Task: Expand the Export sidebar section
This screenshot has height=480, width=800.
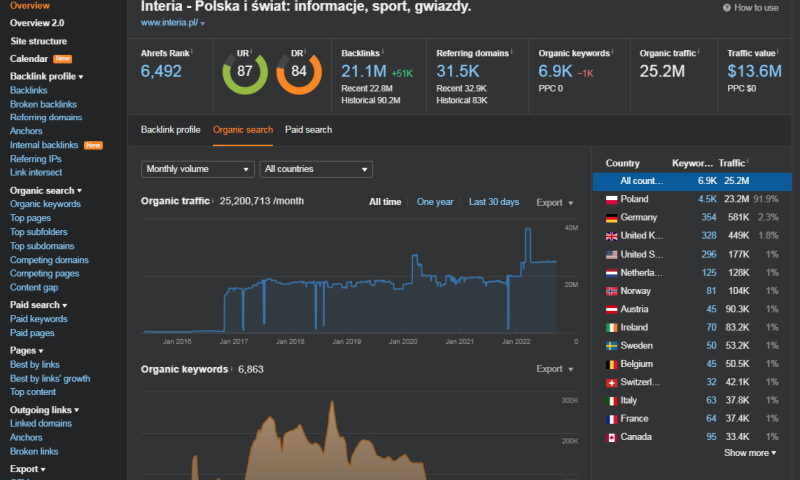Action: point(28,469)
